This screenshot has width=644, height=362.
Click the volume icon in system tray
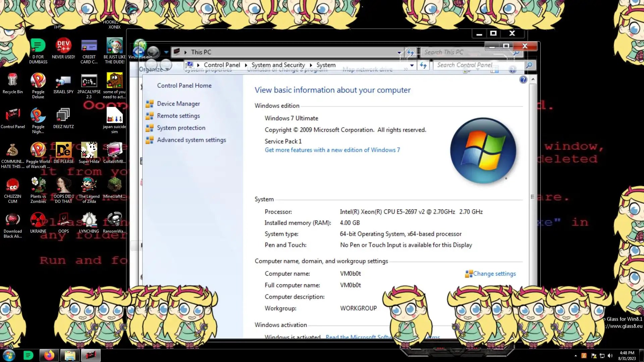(610, 356)
